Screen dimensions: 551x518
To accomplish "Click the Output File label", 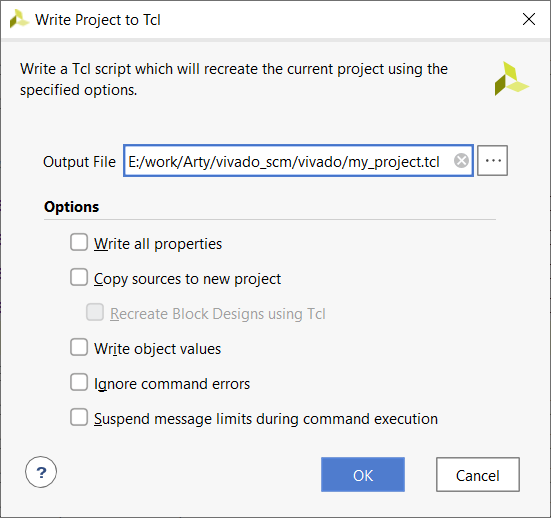I will [x=79, y=162].
